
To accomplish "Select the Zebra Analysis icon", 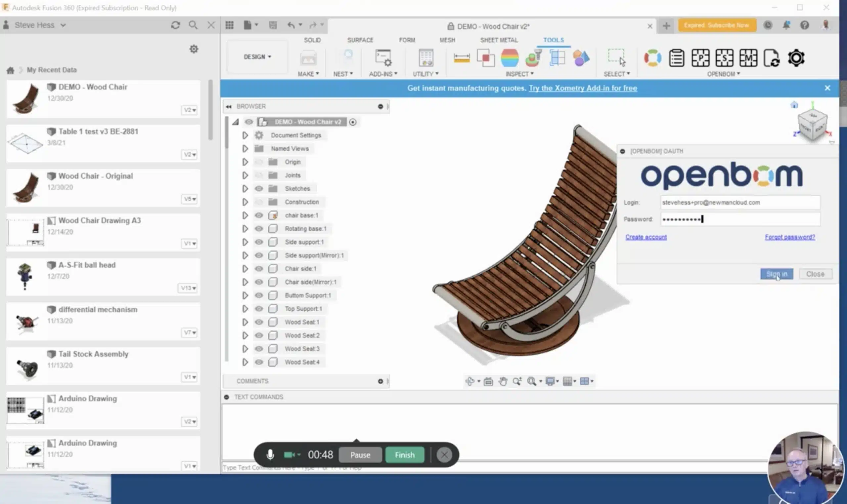I will tap(510, 58).
